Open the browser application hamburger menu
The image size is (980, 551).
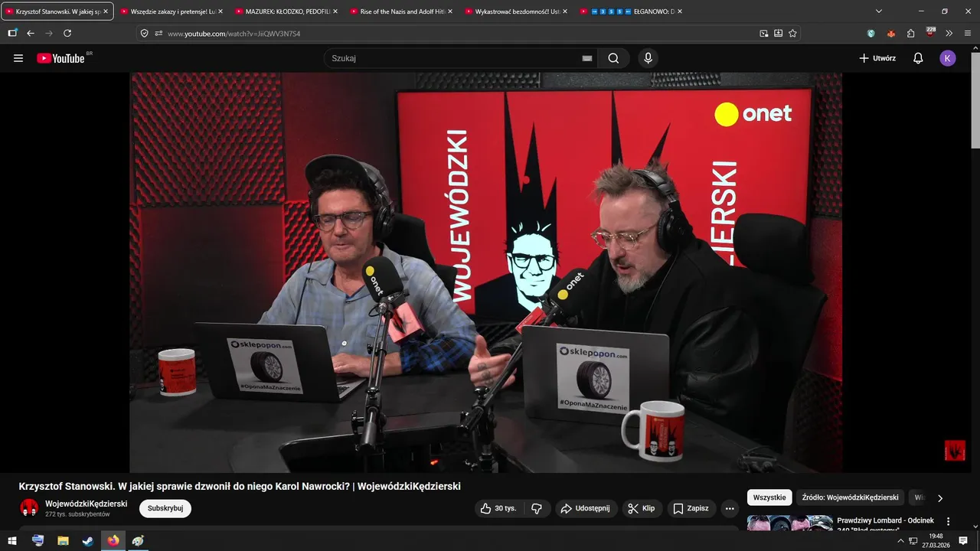point(968,33)
